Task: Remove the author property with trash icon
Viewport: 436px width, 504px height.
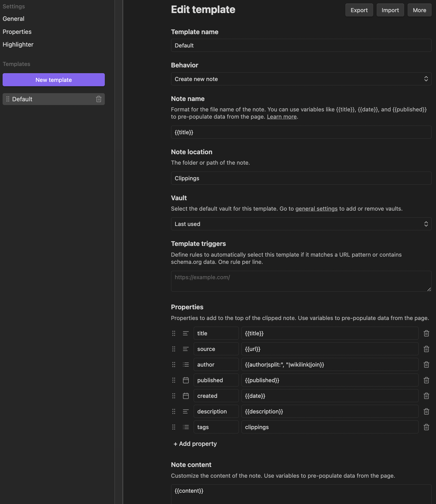Action: pyautogui.click(x=426, y=365)
